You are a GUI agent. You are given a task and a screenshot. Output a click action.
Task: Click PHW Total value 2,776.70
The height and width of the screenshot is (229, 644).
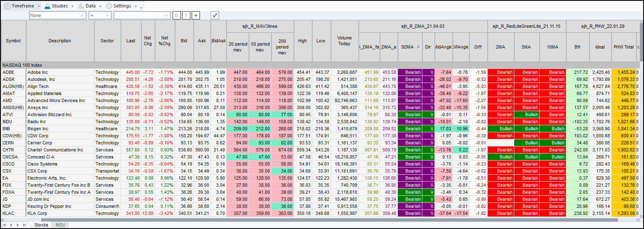pos(624,86)
